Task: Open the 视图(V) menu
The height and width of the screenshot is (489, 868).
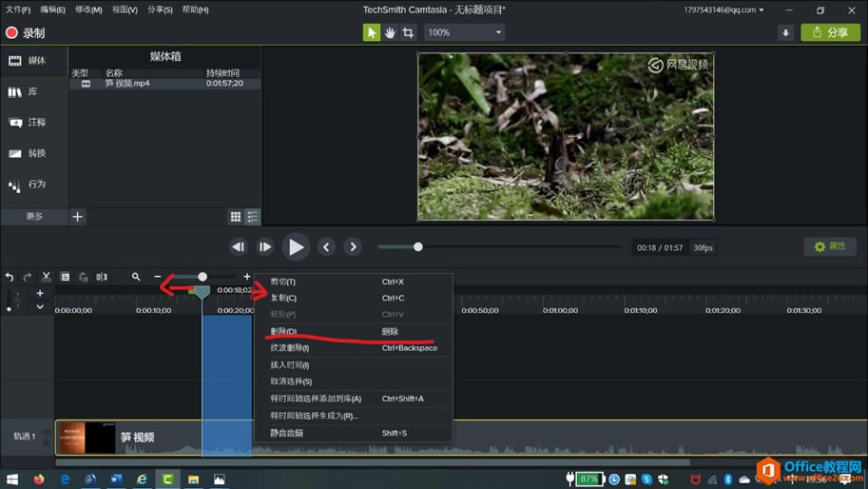Action: point(125,10)
